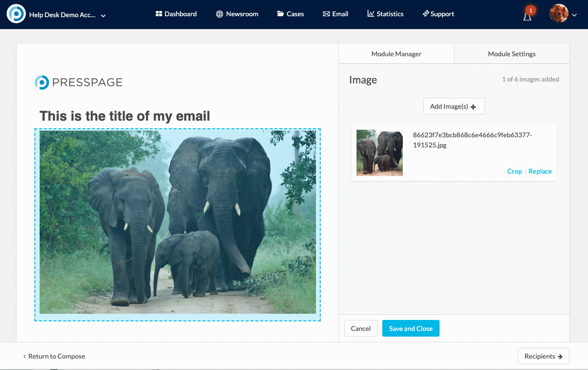Click the Cancel button

[x=361, y=329]
